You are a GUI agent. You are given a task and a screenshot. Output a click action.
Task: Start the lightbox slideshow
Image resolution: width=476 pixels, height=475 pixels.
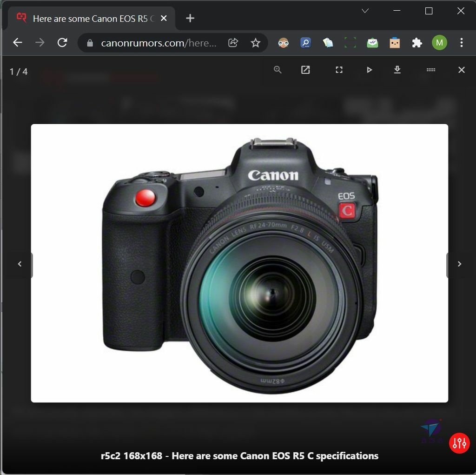point(369,70)
